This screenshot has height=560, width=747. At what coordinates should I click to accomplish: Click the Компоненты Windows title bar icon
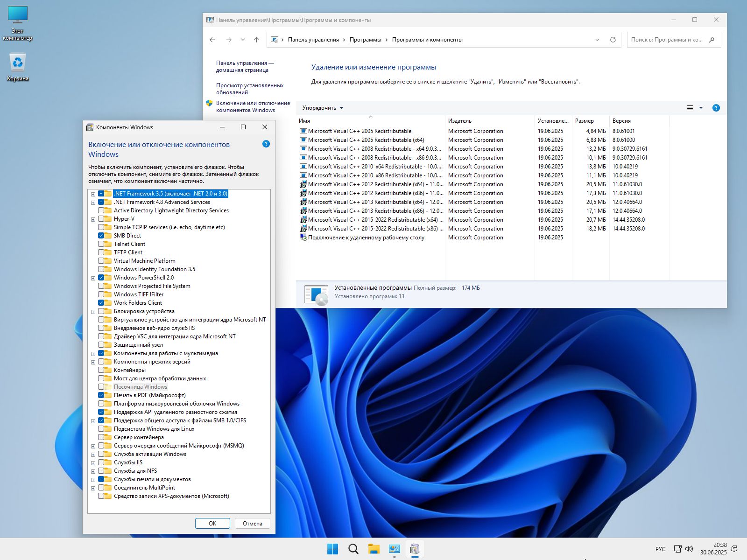click(90, 127)
